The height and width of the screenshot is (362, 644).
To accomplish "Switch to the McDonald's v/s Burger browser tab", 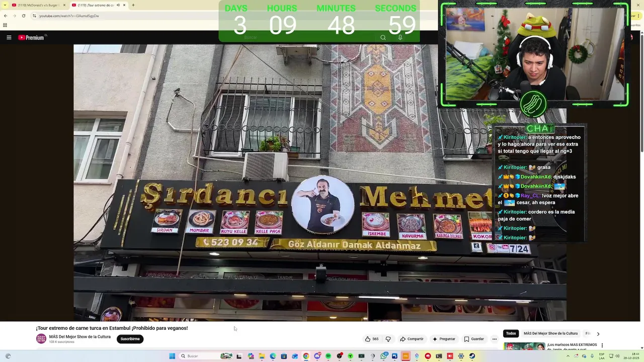I will 38,5.
